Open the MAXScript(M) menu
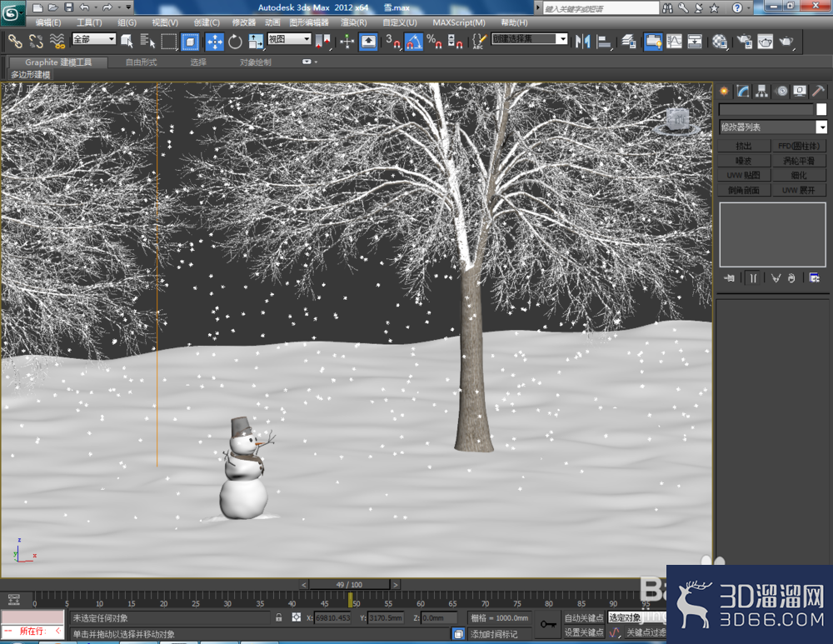Viewport: 833px width, 644px height. [x=459, y=22]
